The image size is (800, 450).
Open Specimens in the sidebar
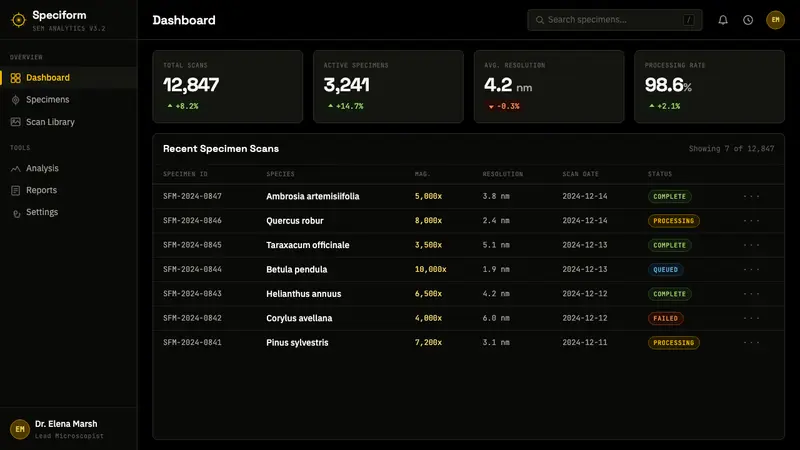click(x=68, y=99)
